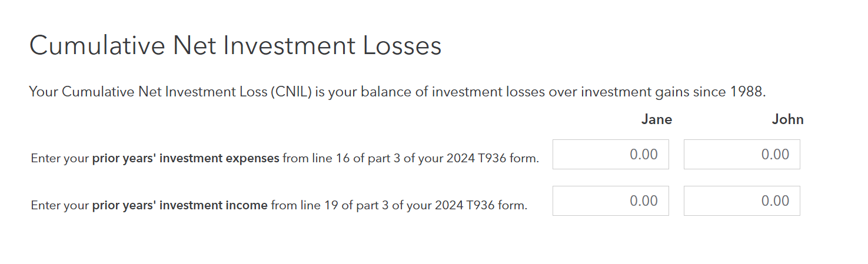Select Jane's prior years' investment income field

click(x=610, y=200)
